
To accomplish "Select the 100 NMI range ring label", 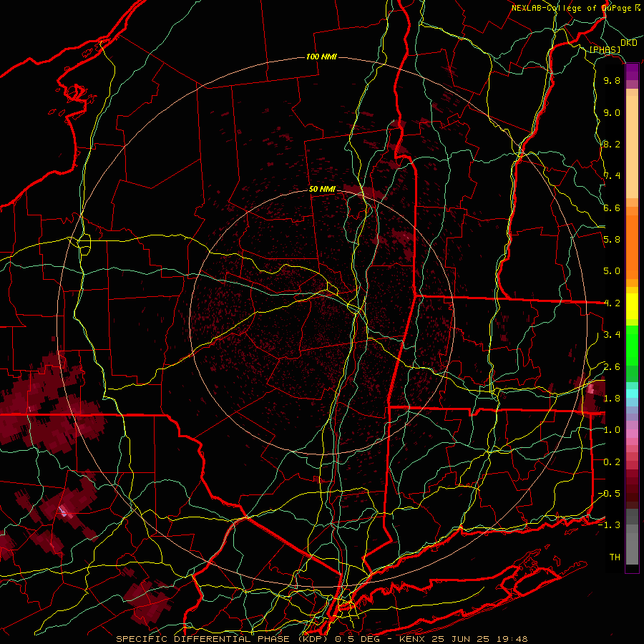I will coord(321,57).
